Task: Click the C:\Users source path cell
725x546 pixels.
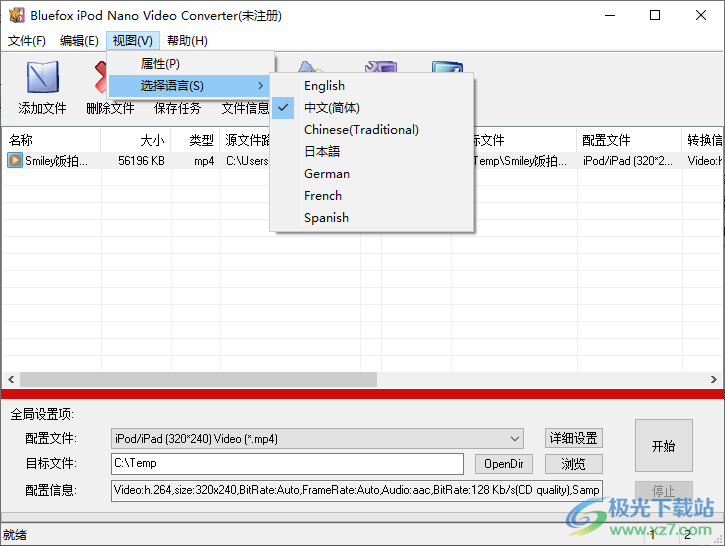Action: (x=247, y=161)
